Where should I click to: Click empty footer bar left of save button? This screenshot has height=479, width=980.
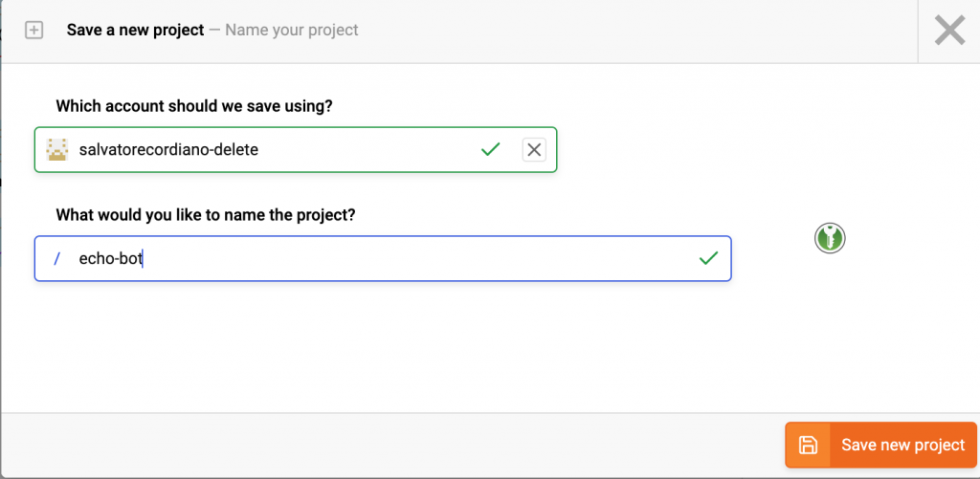coord(392,445)
